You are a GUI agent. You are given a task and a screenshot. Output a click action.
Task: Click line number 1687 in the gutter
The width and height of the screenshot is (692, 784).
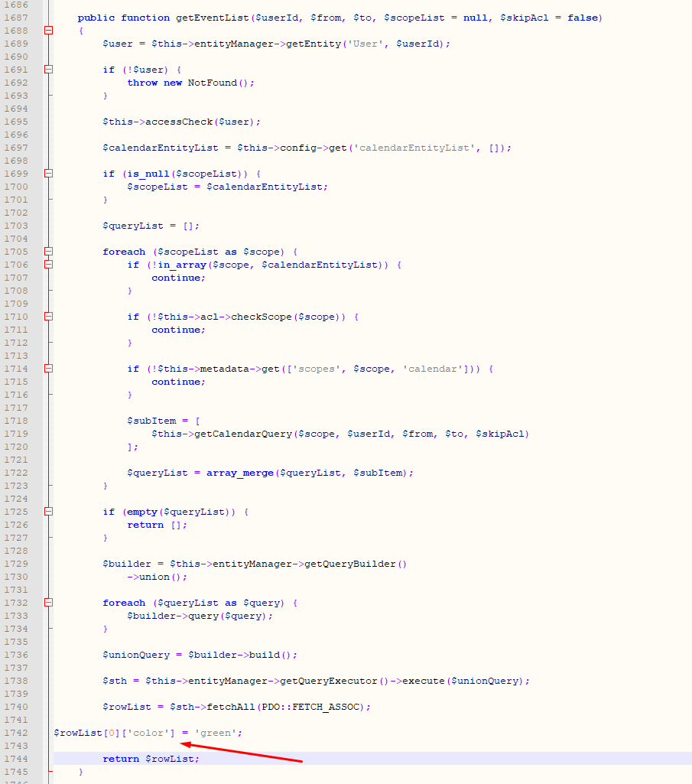pos(15,18)
